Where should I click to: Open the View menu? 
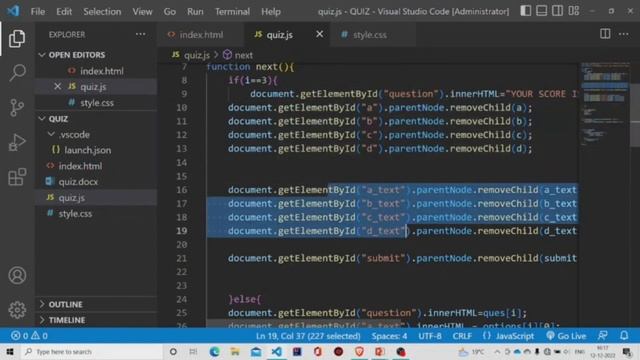point(142,11)
